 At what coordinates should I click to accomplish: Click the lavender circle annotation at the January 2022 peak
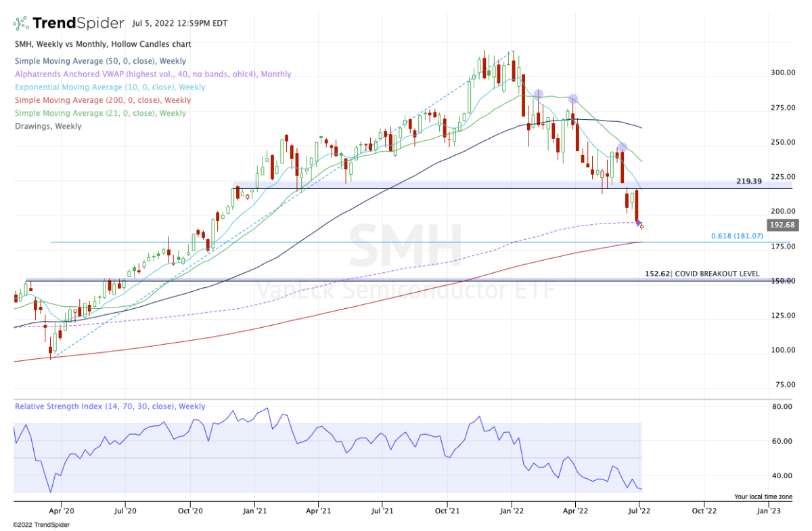539,95
